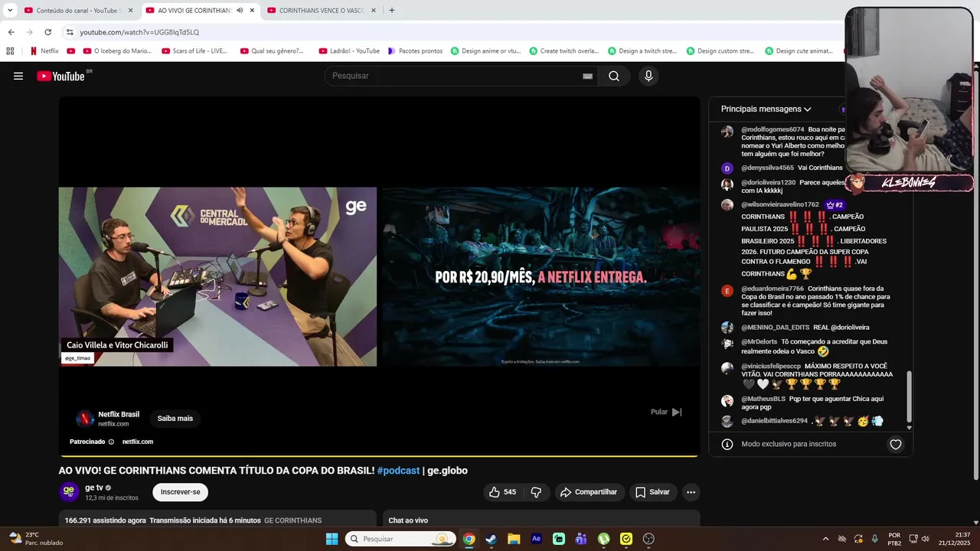980x551 pixels.
Task: Like the video with thumbs up
Action: 502,492
